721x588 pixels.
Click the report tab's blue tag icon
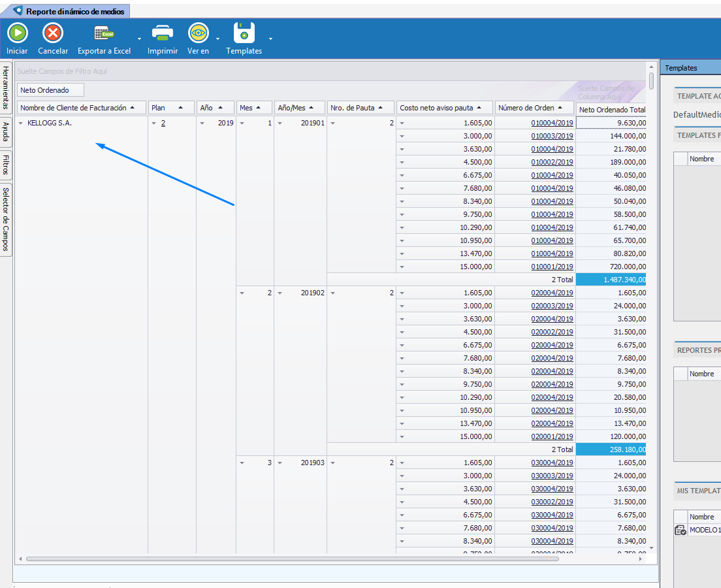18,11
